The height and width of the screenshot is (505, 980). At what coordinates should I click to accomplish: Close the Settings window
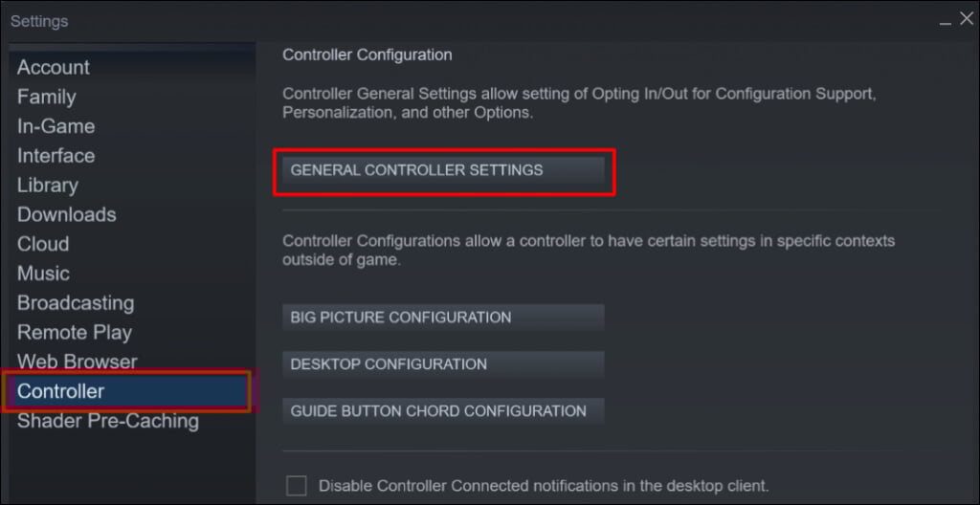966,19
